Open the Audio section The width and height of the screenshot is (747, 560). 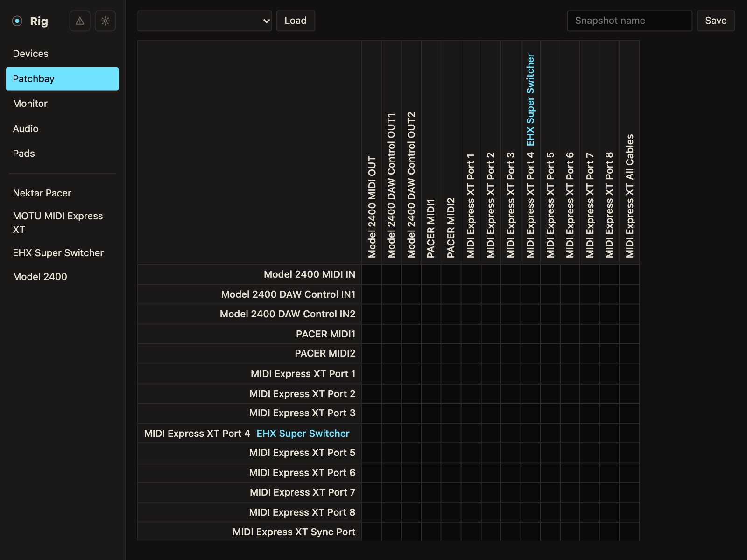62,129
